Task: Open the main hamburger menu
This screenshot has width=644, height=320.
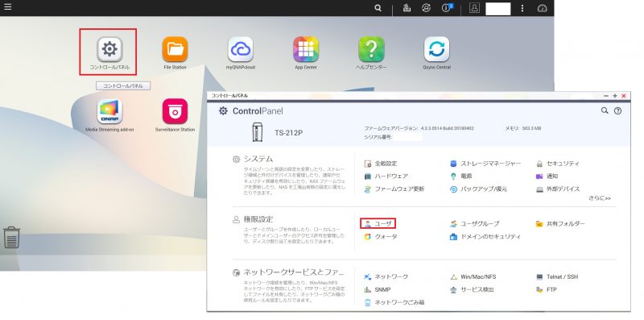Action: (x=7, y=7)
